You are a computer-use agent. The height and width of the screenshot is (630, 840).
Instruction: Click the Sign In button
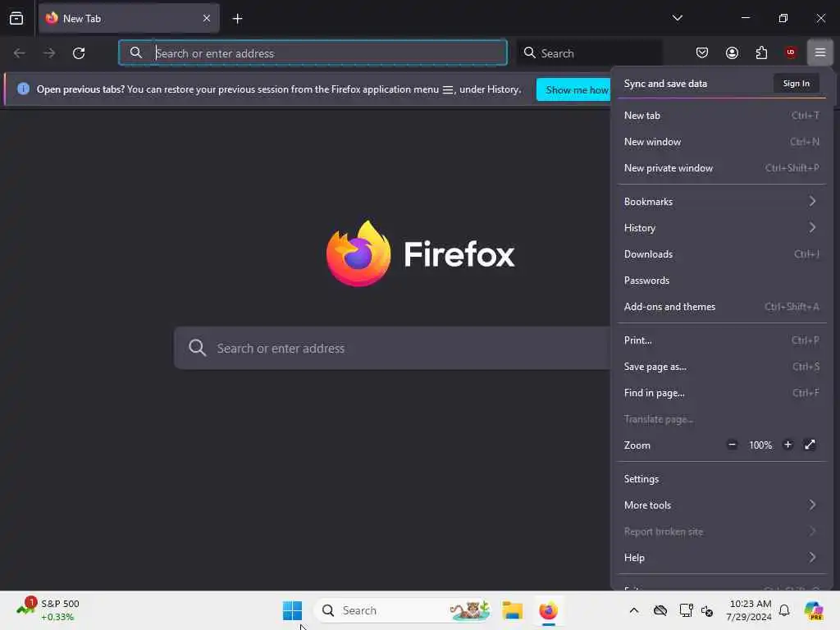796,84
